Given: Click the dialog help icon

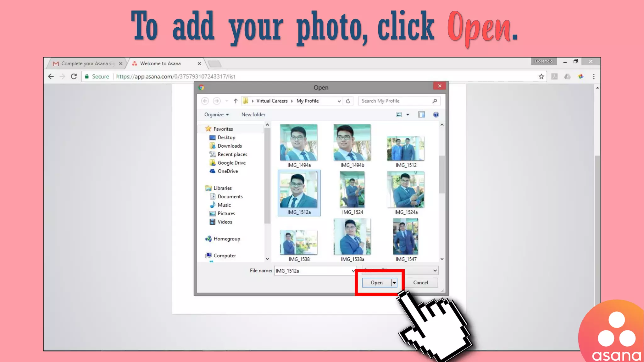Looking at the screenshot, I should tap(436, 115).
